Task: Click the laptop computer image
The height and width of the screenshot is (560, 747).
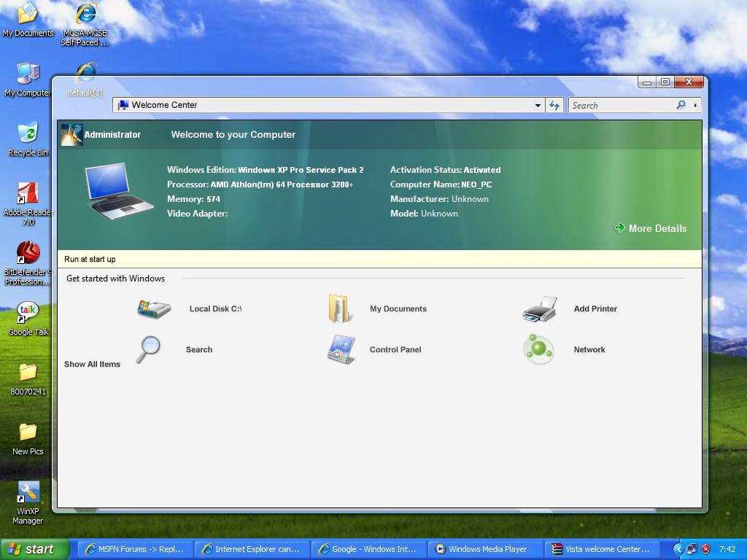Action: (x=118, y=192)
